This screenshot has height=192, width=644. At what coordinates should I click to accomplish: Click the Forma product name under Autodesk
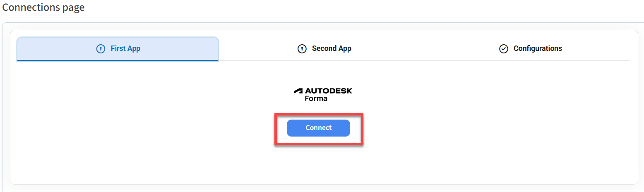(x=316, y=98)
